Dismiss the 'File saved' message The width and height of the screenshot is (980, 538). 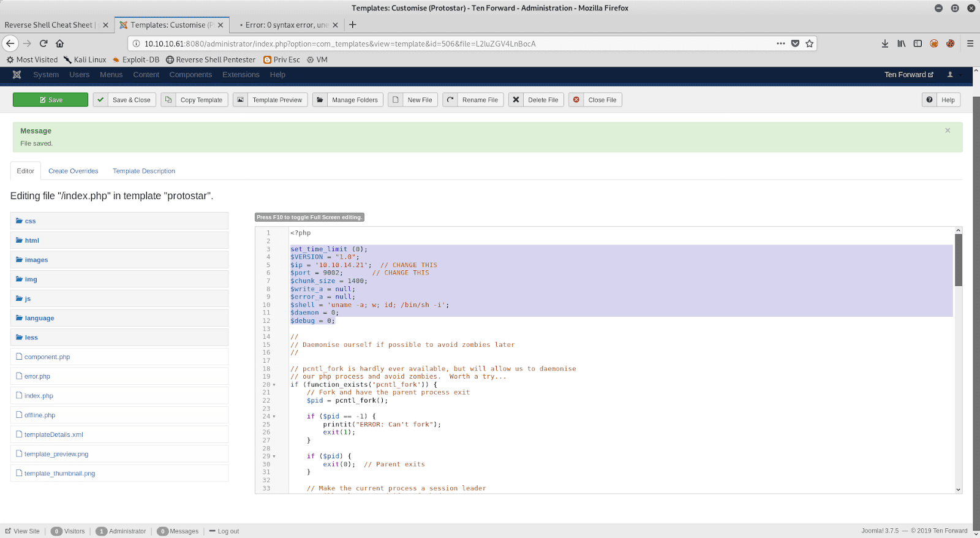click(948, 131)
